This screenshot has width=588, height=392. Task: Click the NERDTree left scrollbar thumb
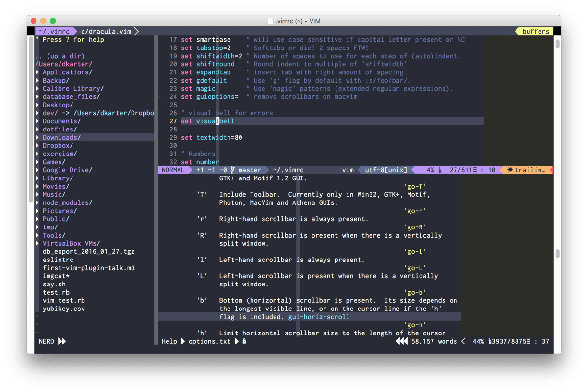pyautogui.click(x=31, y=119)
